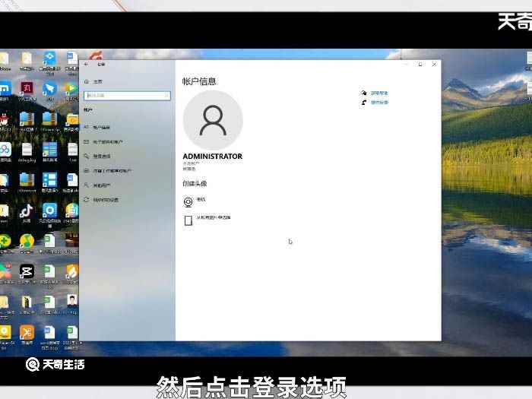Click the Give feedback person icon
This screenshot has height=399, width=532.
pos(364,102)
